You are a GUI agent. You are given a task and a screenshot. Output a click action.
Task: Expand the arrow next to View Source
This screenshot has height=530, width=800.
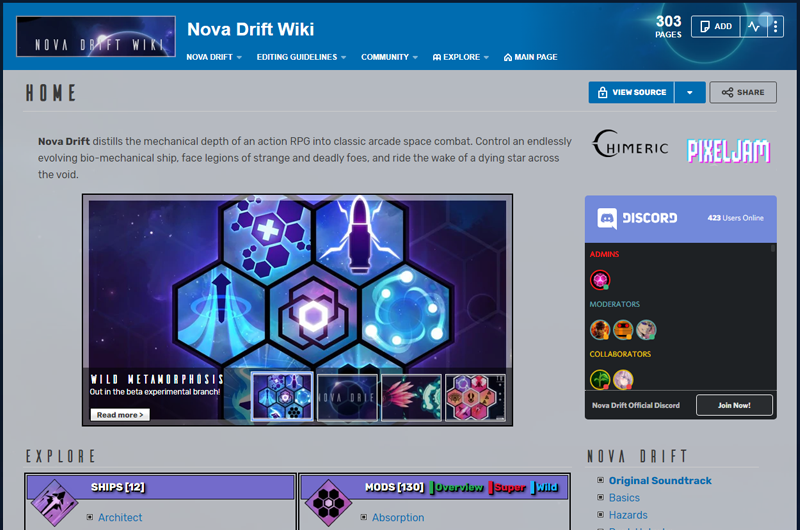[x=690, y=92]
